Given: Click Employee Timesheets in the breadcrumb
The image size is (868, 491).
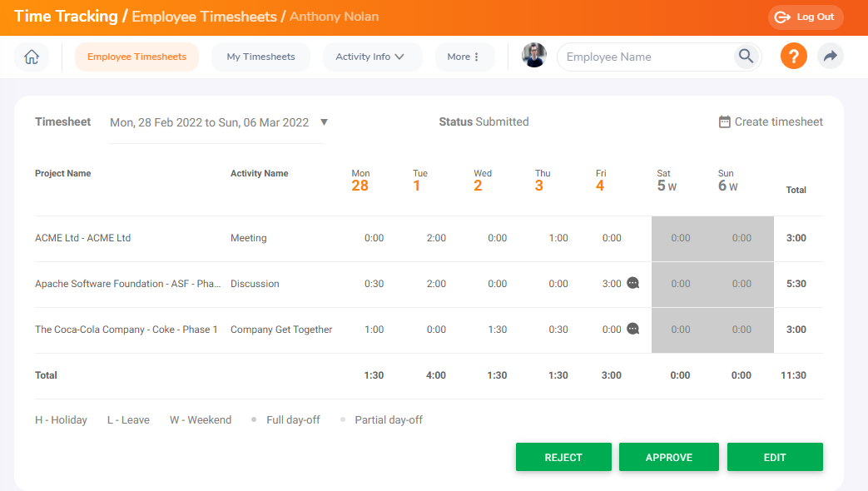Looking at the screenshot, I should 204,17.
